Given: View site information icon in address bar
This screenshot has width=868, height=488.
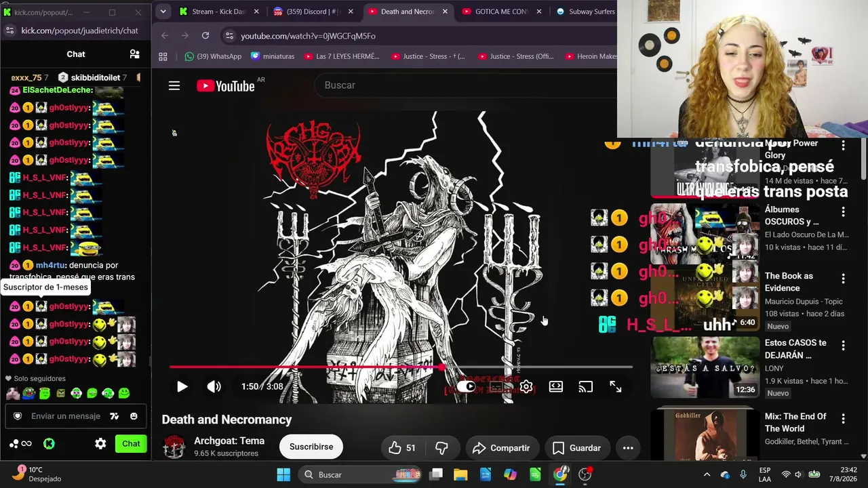Looking at the screenshot, I should tap(229, 35).
